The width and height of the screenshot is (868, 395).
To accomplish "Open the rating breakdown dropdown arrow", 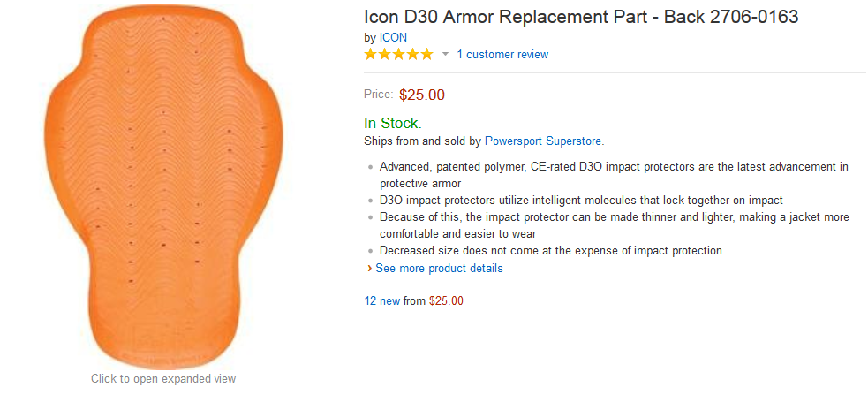I will [445, 55].
